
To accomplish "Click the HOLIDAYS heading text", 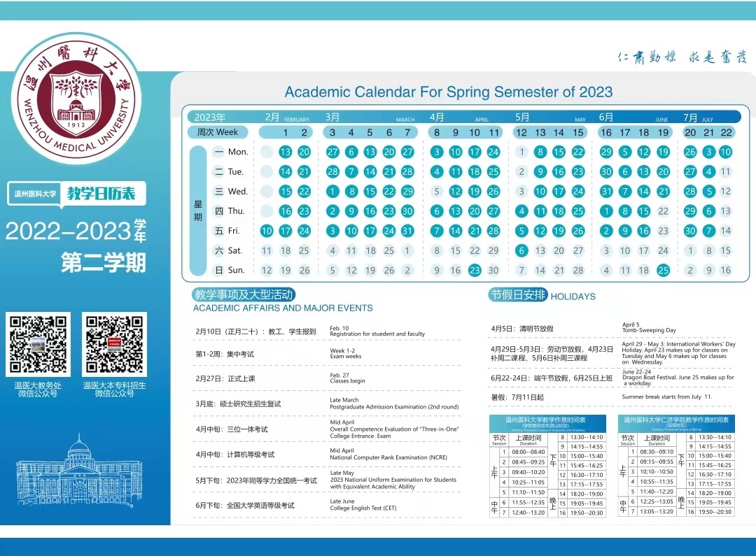I will (x=573, y=297).
